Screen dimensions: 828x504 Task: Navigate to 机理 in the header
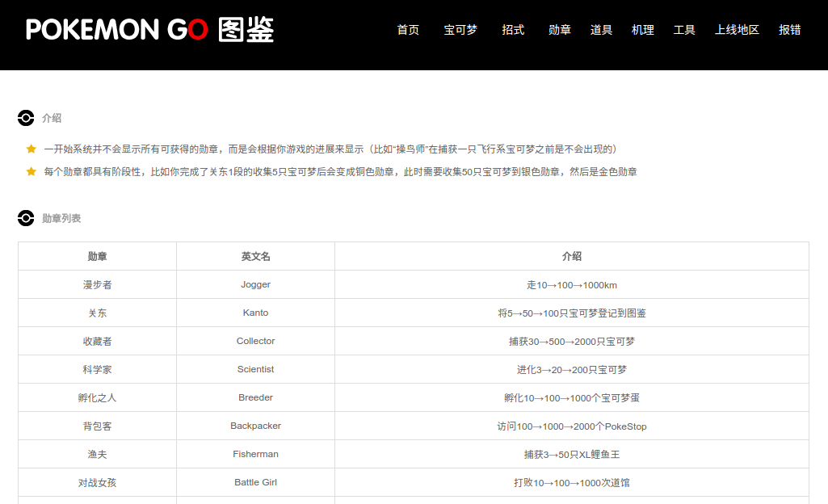(643, 30)
